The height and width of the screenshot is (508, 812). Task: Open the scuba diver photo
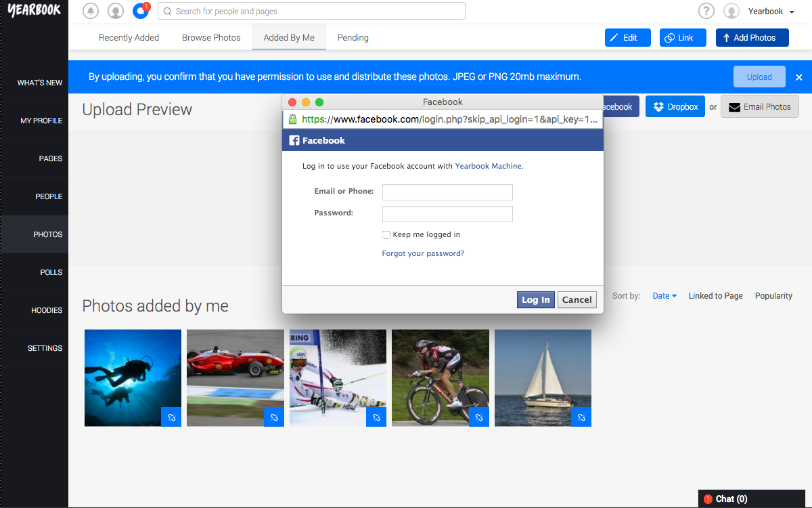133,378
